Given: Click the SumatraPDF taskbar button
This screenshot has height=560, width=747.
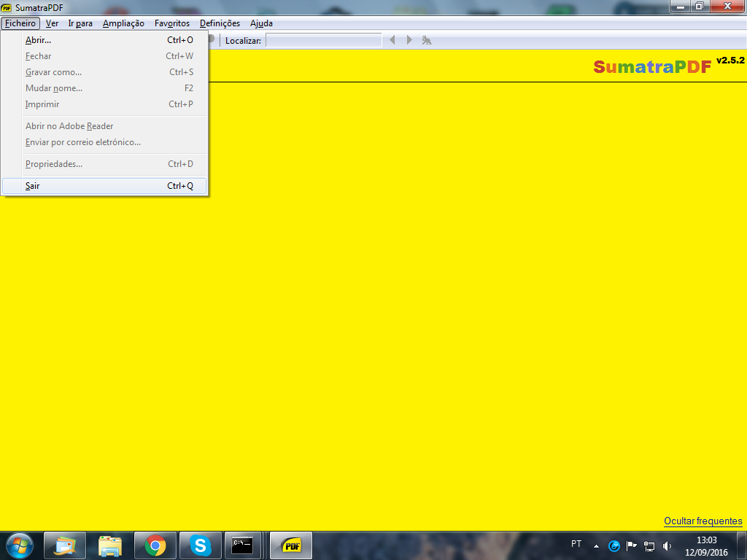Looking at the screenshot, I should (x=291, y=545).
